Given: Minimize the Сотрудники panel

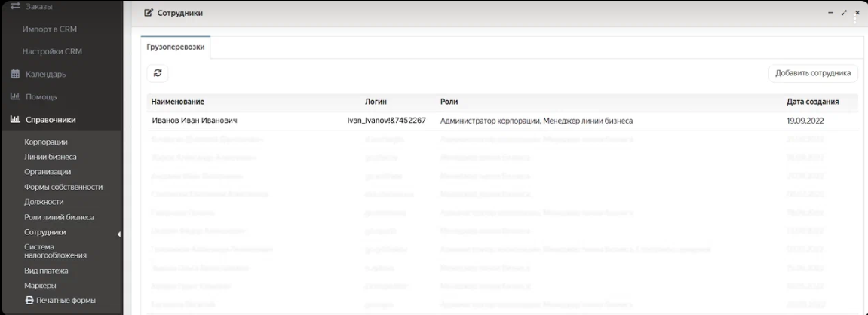Looking at the screenshot, I should point(830,13).
